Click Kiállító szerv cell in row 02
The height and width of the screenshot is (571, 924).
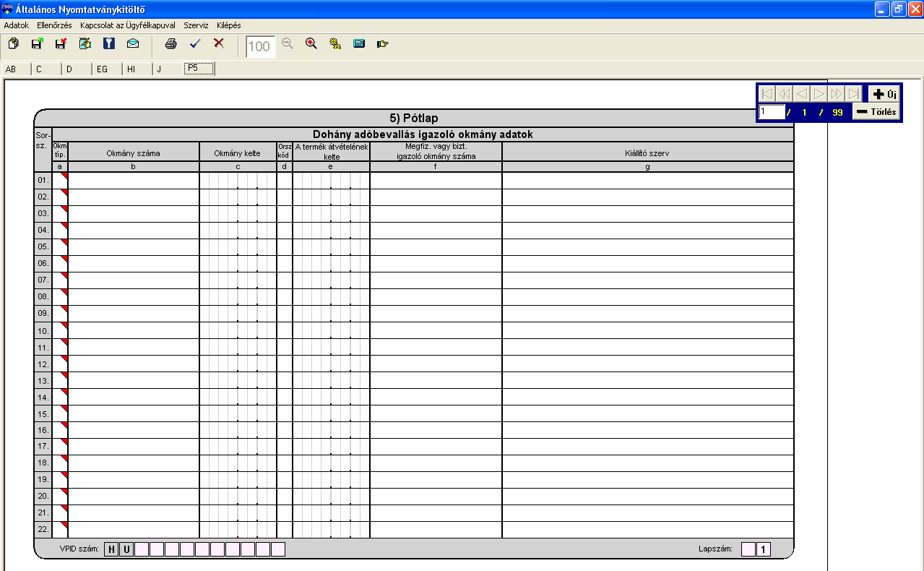[x=648, y=197]
